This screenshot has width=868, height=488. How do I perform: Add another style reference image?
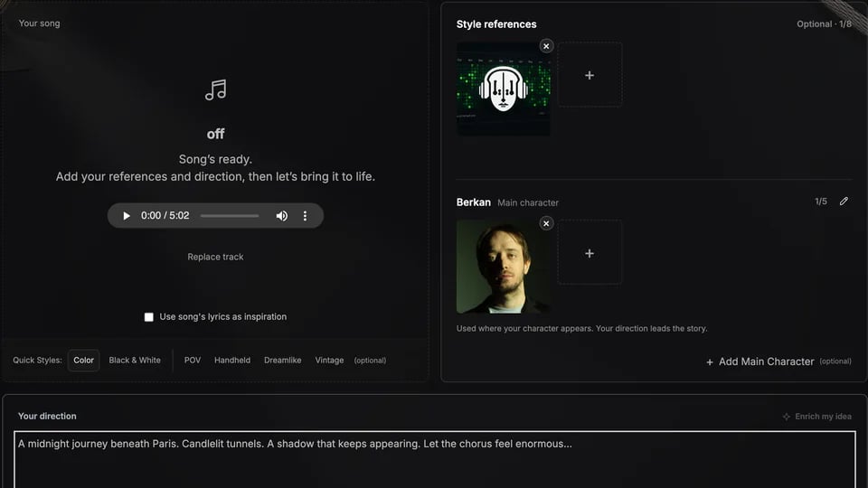click(x=590, y=75)
